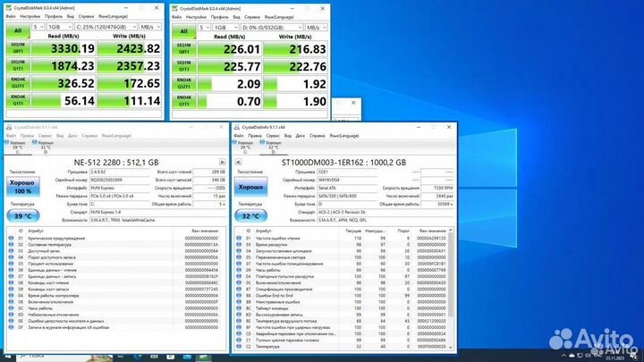Viewport: 644px width, 362px height.
Task: Click status icon of BC Таймаут команды row
Action: coord(239,308)
